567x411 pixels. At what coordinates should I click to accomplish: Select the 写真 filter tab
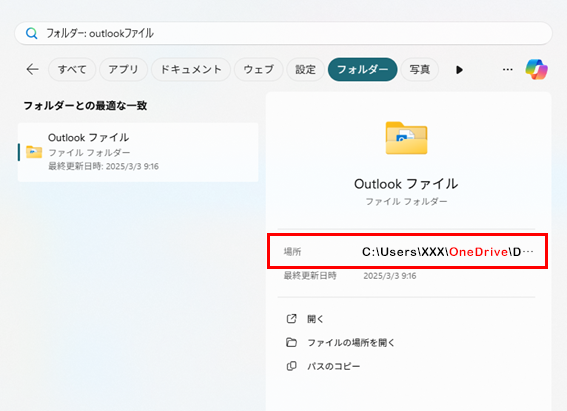coord(420,69)
